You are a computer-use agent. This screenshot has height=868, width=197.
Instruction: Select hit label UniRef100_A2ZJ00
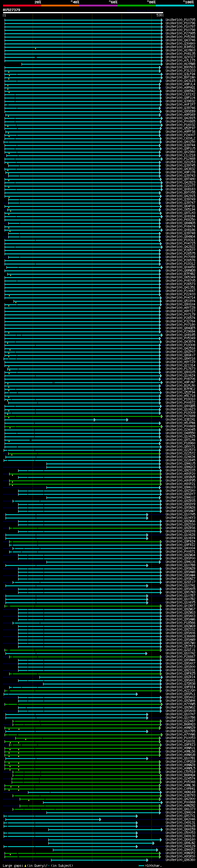(x=180, y=690)
